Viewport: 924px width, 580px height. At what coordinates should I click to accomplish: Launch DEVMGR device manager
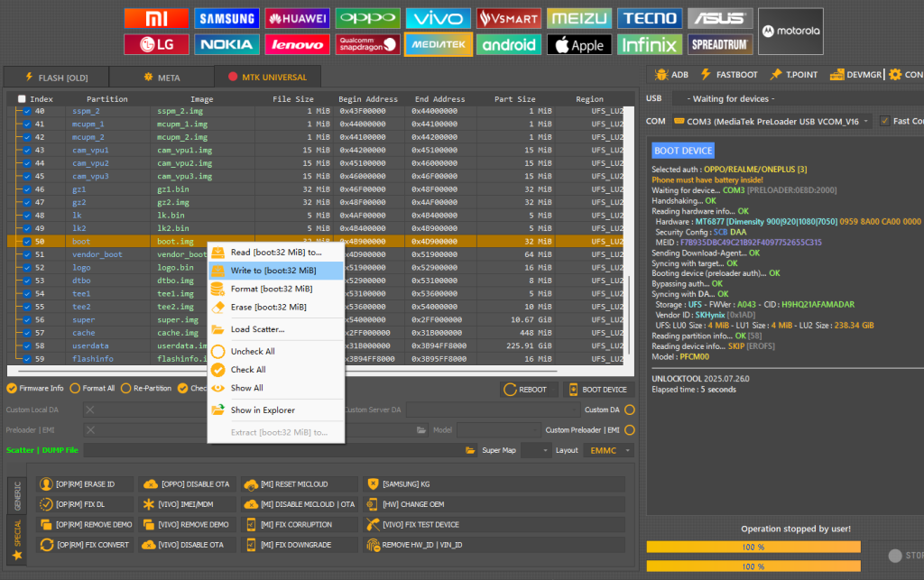point(855,75)
